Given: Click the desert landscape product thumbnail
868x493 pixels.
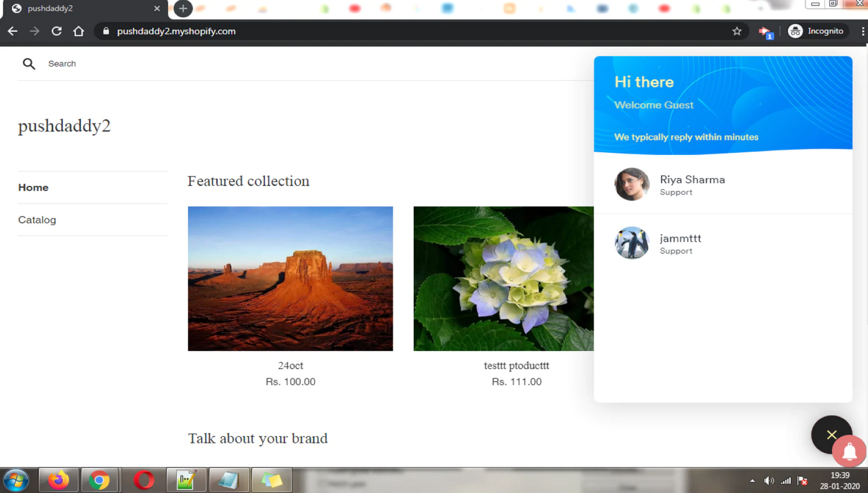Looking at the screenshot, I should pos(290,278).
